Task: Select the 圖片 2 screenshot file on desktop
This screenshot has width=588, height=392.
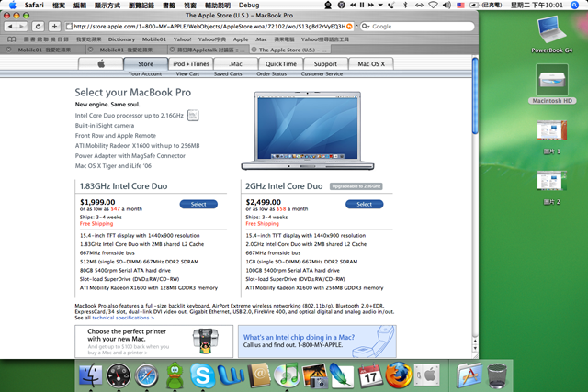Action: coord(551,187)
